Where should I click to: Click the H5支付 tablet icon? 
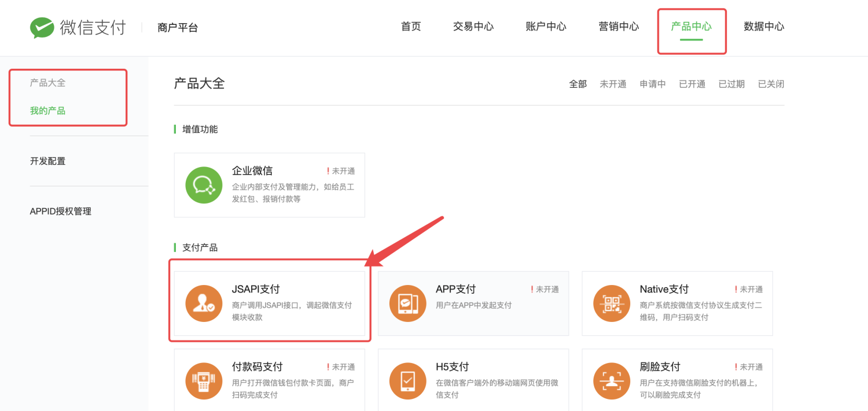(x=408, y=381)
